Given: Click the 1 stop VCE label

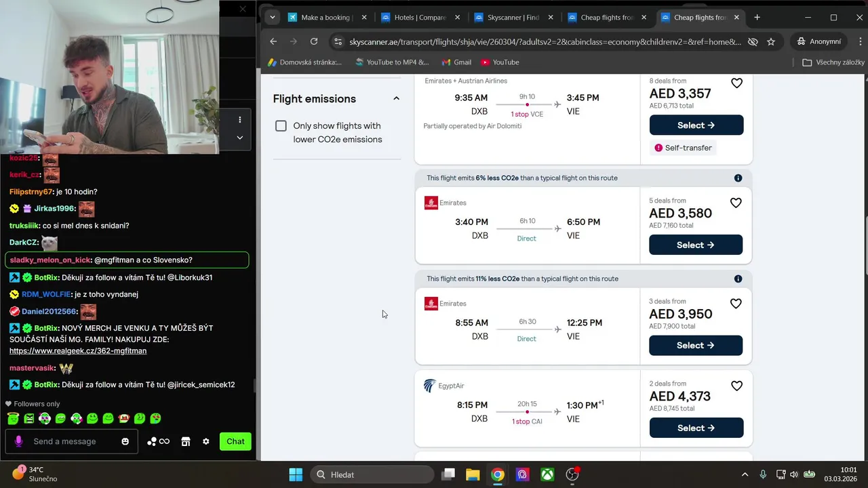Looking at the screenshot, I should click(x=527, y=115).
